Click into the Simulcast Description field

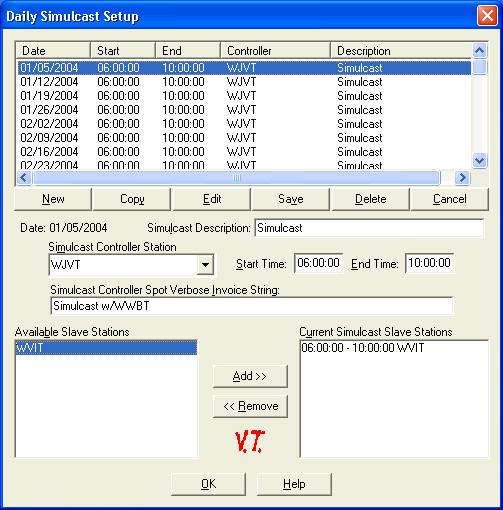tap(369, 228)
